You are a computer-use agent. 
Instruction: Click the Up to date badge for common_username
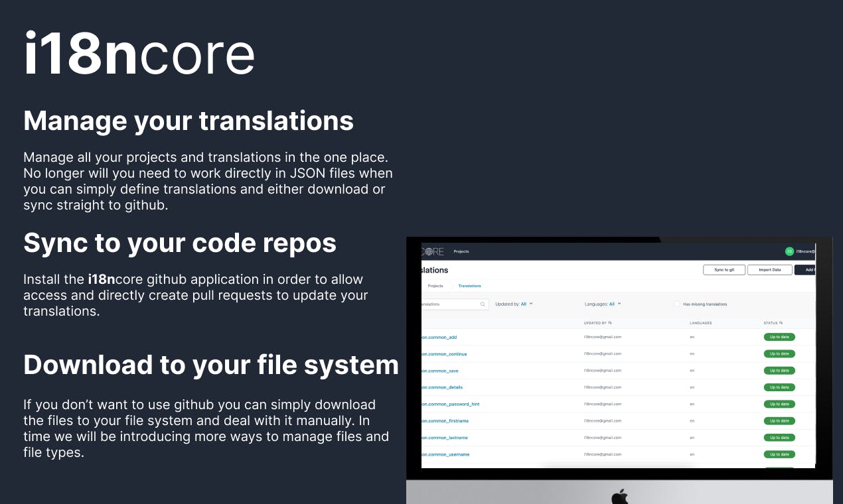click(x=779, y=454)
